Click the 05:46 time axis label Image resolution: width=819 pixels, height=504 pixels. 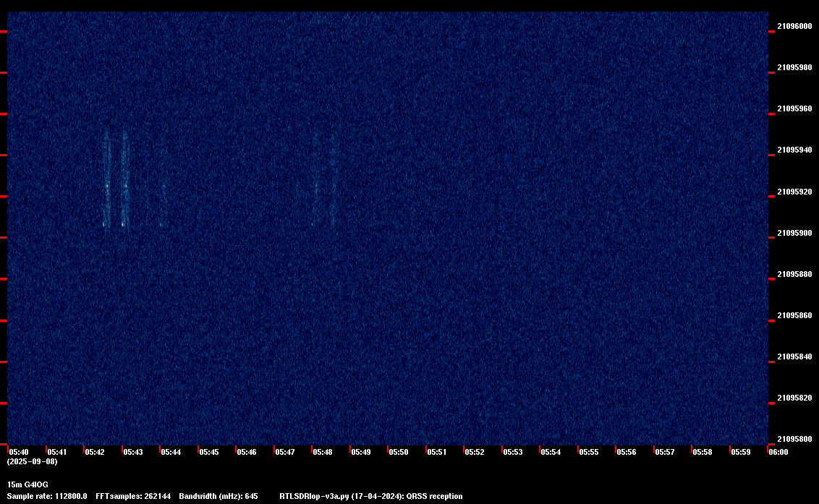(x=247, y=452)
